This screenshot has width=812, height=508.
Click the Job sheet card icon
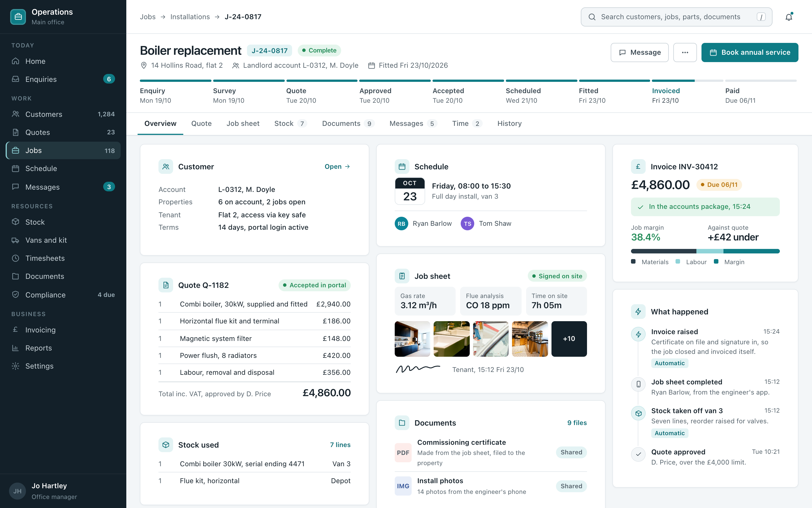click(x=402, y=276)
